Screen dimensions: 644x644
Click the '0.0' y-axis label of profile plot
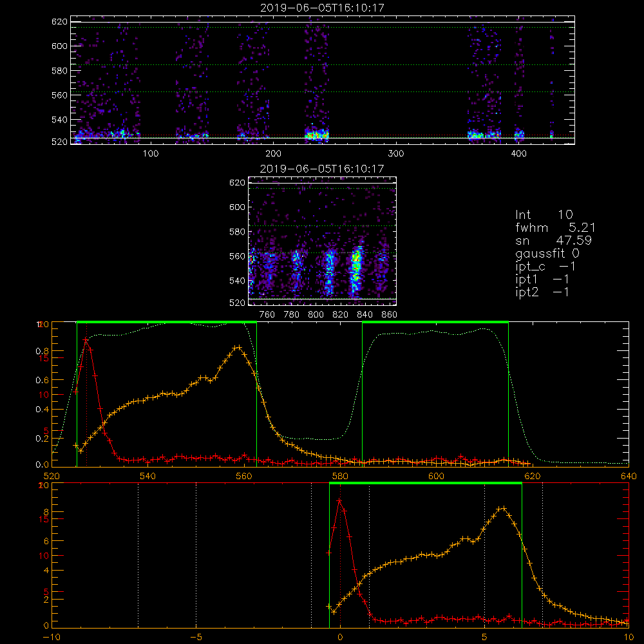(x=43, y=465)
